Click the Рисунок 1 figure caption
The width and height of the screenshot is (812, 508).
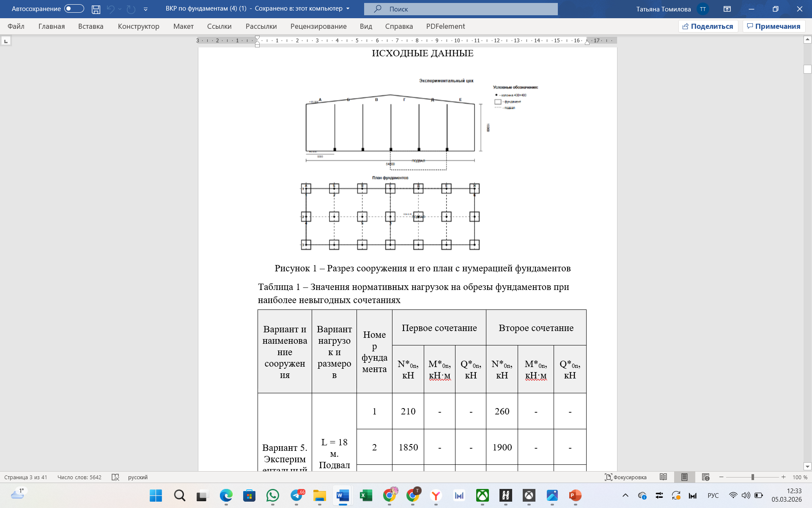422,268
